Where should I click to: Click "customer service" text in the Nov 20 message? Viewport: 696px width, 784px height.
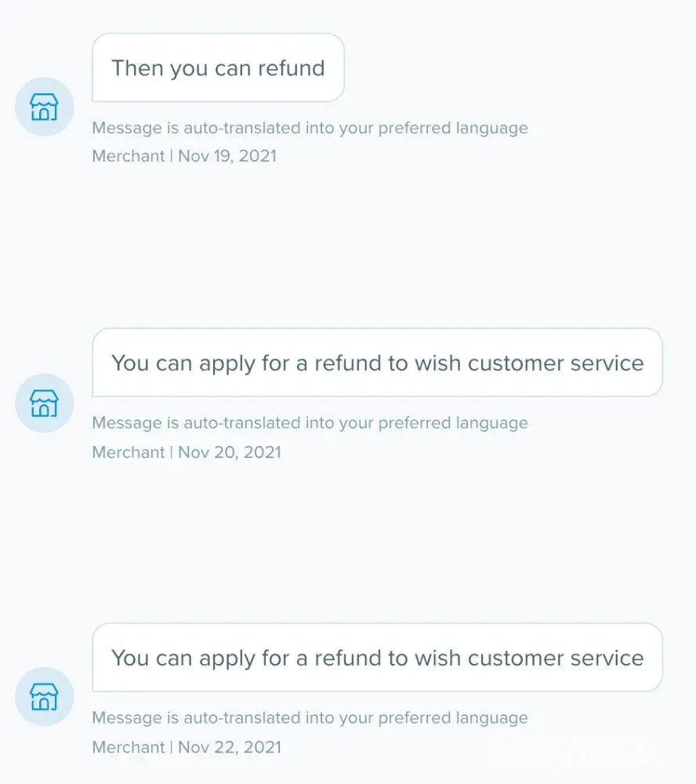tap(556, 364)
